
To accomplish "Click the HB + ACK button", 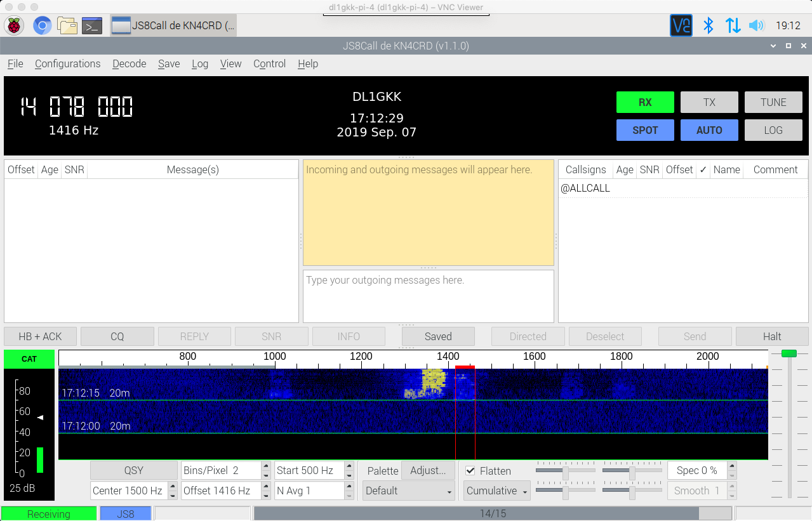I will 41,336.
